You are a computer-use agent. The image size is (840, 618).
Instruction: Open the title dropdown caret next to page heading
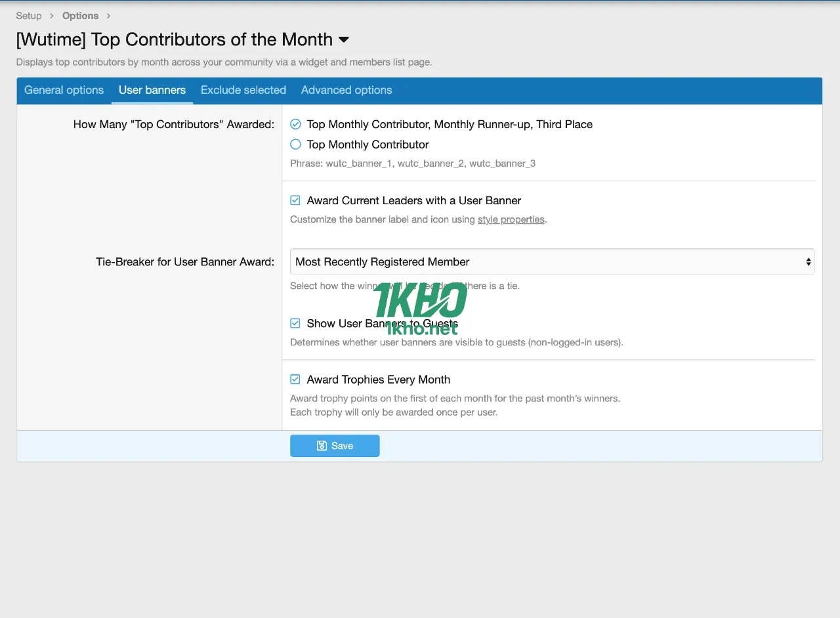pos(344,40)
